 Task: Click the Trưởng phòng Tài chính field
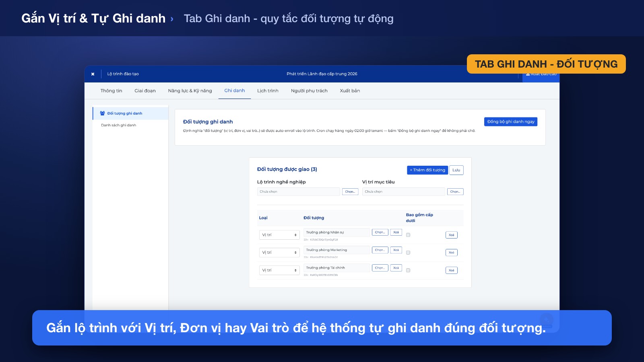tap(336, 268)
